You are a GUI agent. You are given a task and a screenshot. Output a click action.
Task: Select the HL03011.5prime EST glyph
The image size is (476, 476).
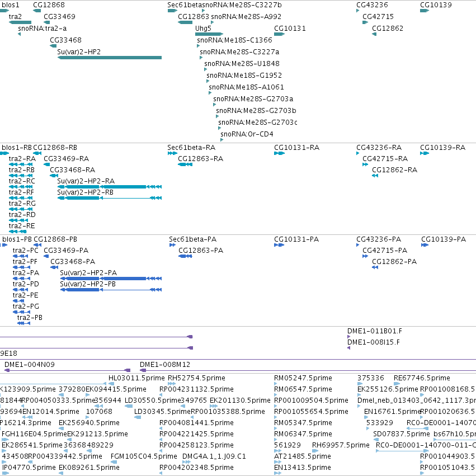click(111, 384)
